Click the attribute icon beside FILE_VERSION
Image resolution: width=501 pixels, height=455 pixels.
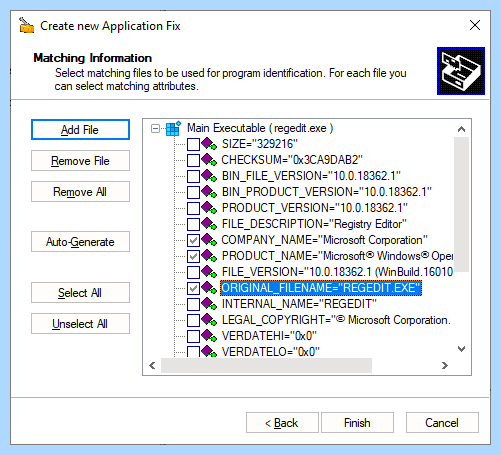click(x=209, y=272)
